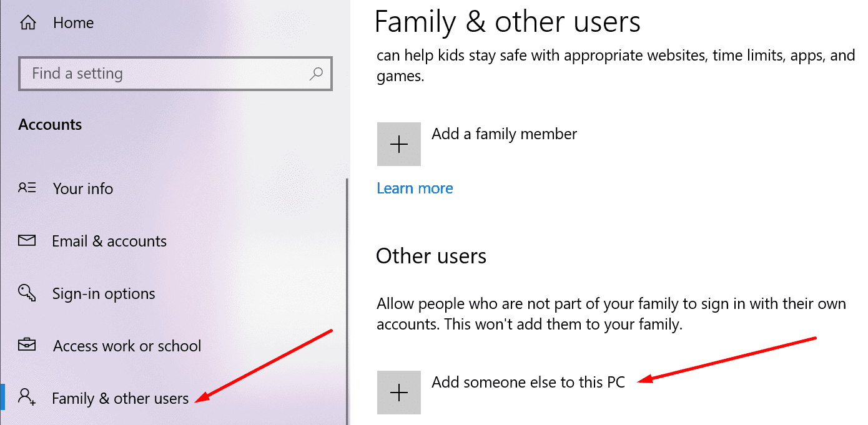The width and height of the screenshot is (868, 425).
Task: Go to Email & accounts settings
Action: (x=109, y=241)
